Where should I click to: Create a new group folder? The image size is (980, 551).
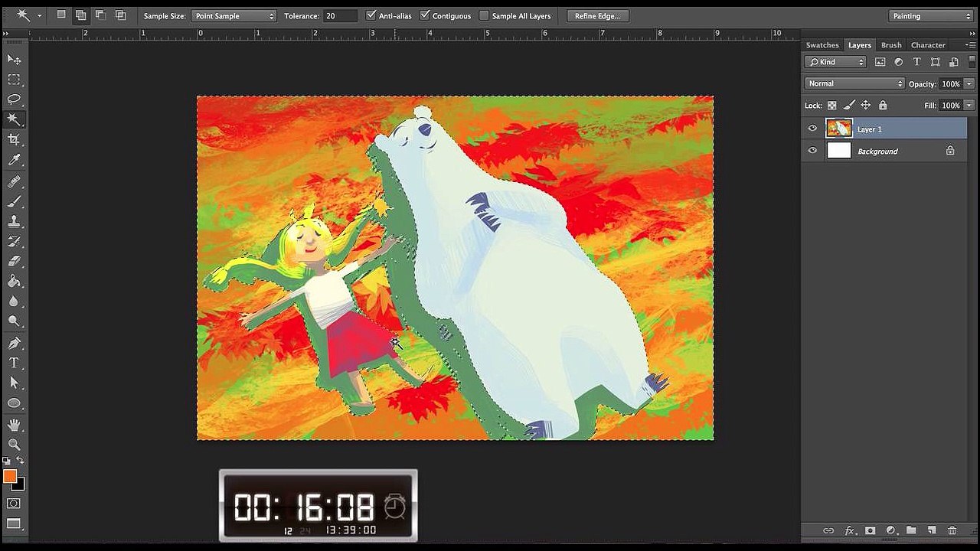click(x=911, y=530)
